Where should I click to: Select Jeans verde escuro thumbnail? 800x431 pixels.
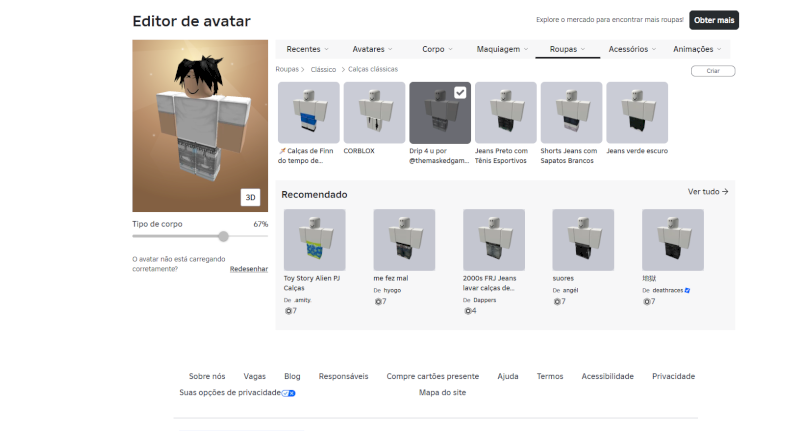pyautogui.click(x=637, y=113)
